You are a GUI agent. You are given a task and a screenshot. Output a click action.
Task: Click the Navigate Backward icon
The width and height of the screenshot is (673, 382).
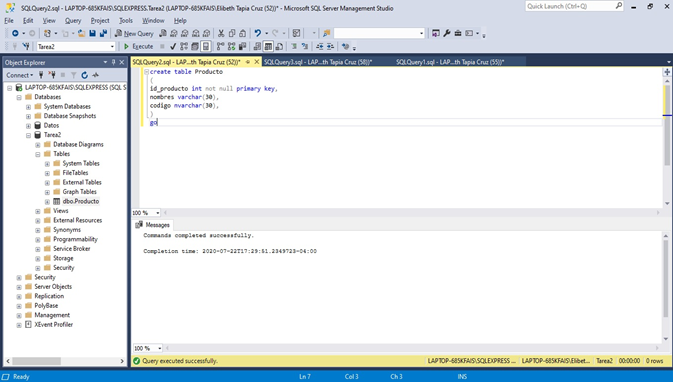[15, 33]
